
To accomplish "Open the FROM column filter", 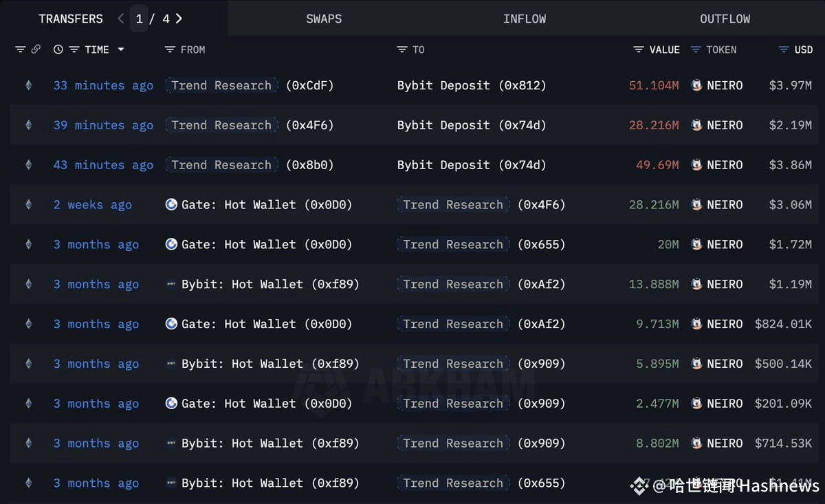I will [170, 50].
